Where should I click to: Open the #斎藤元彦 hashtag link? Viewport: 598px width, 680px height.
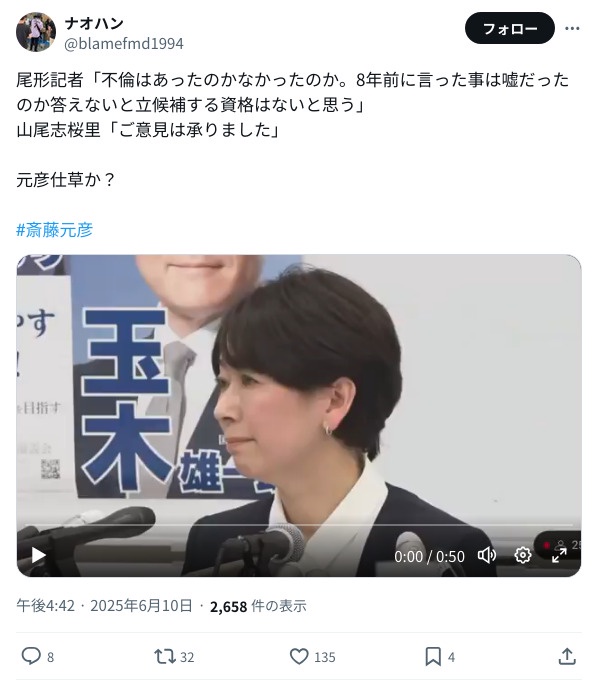click(x=55, y=230)
